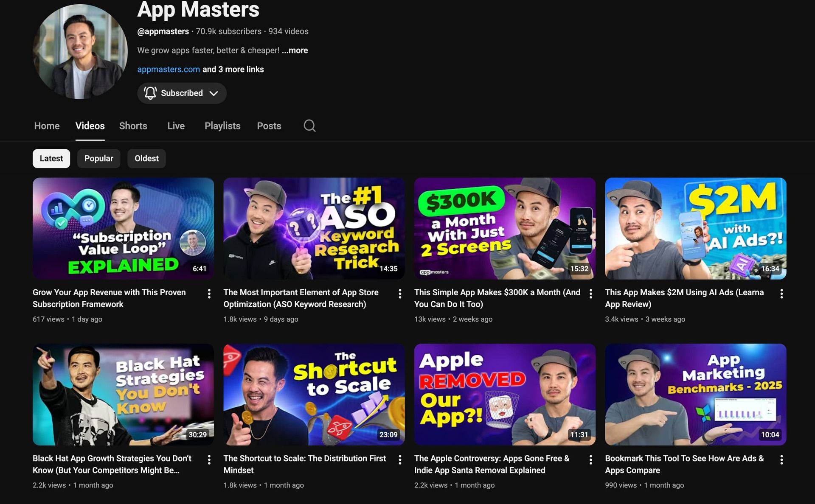Click the channel search magnifier icon
The height and width of the screenshot is (504, 815).
(309, 126)
